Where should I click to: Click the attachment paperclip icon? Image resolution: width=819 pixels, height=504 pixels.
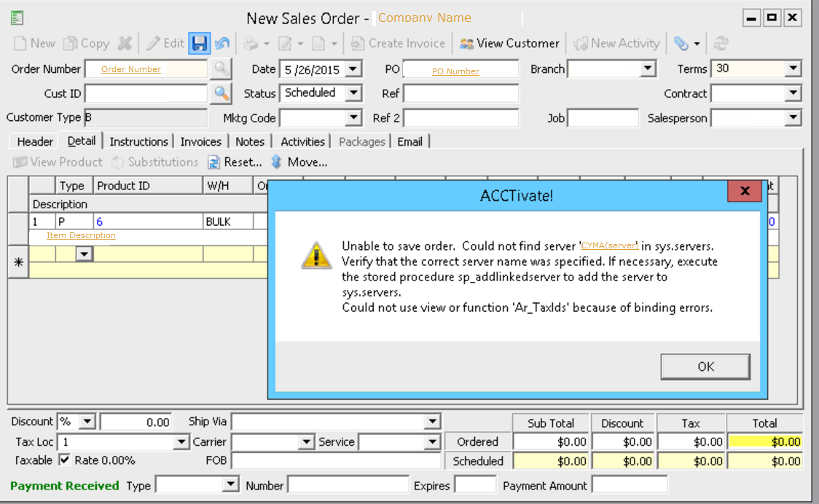point(681,44)
